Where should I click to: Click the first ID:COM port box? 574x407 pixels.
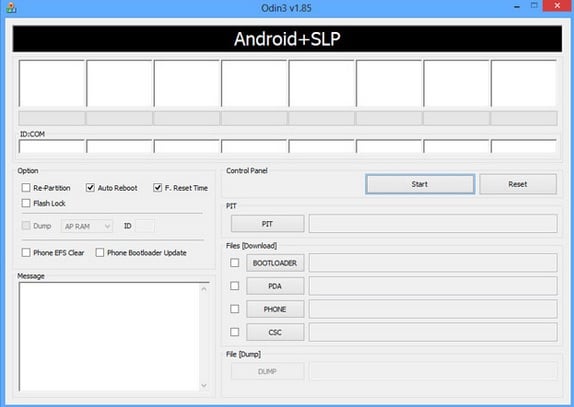point(52,146)
